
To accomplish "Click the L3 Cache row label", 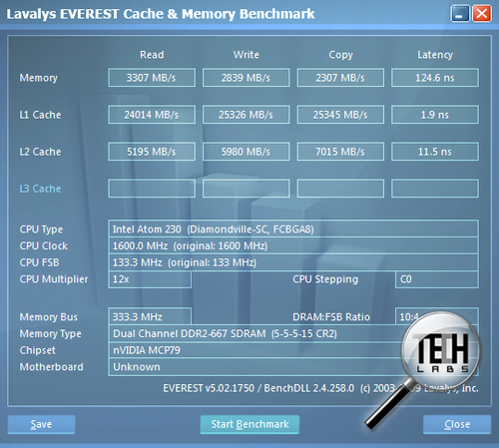I will click(x=40, y=189).
